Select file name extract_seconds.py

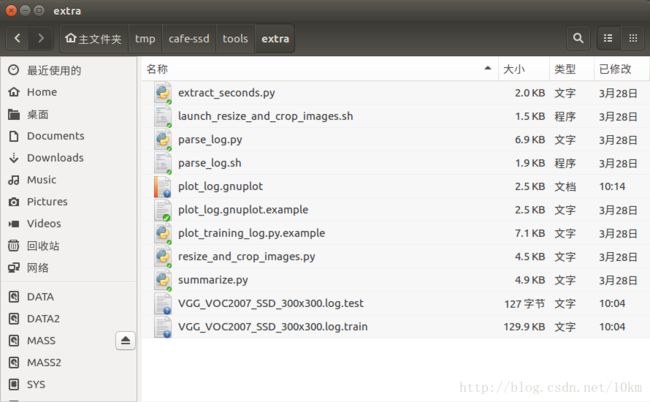[x=227, y=93]
